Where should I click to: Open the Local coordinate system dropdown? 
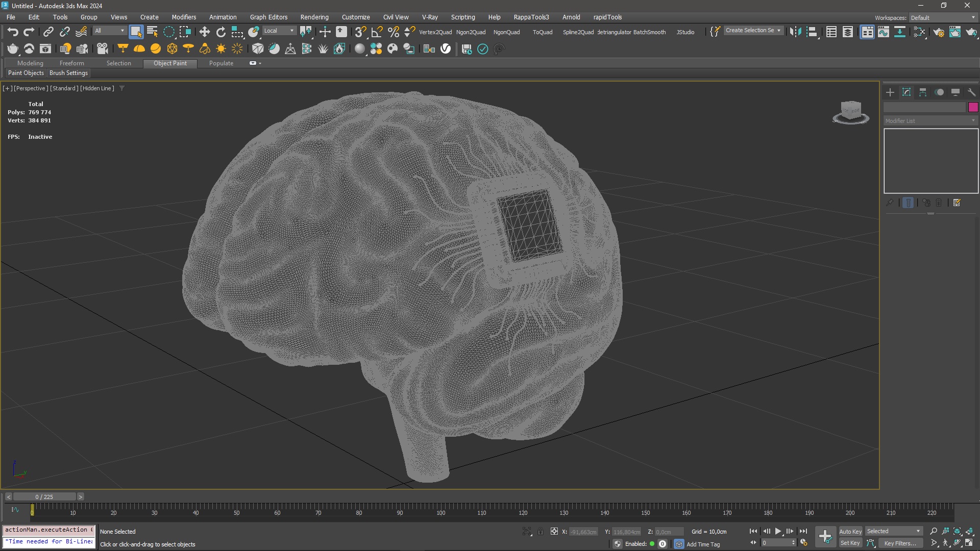pyautogui.click(x=279, y=31)
